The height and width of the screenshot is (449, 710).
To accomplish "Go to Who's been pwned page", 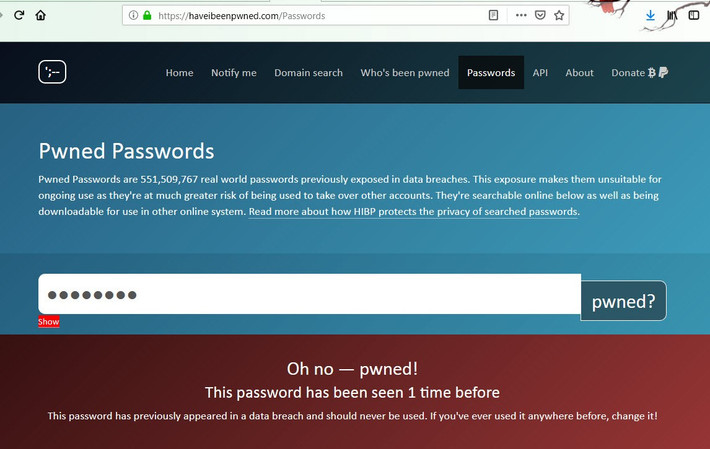I will pyautogui.click(x=404, y=73).
